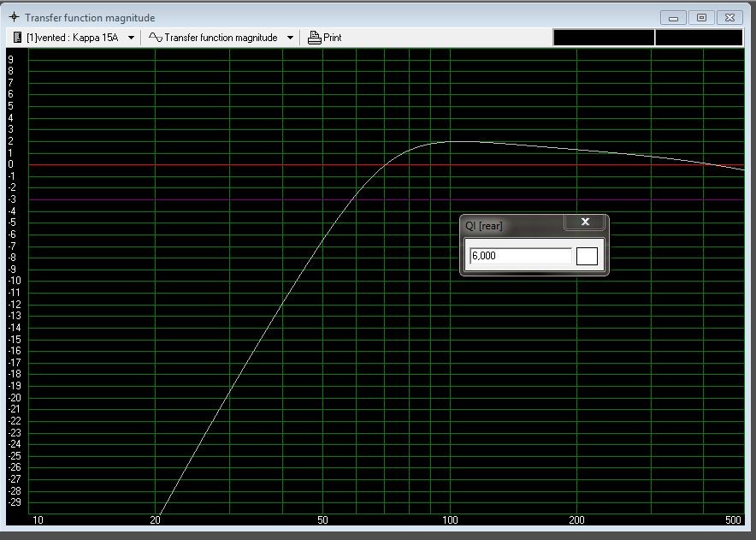Image resolution: width=756 pixels, height=540 pixels.
Task: Expand the graph type dropdown arrow
Action: [x=290, y=38]
